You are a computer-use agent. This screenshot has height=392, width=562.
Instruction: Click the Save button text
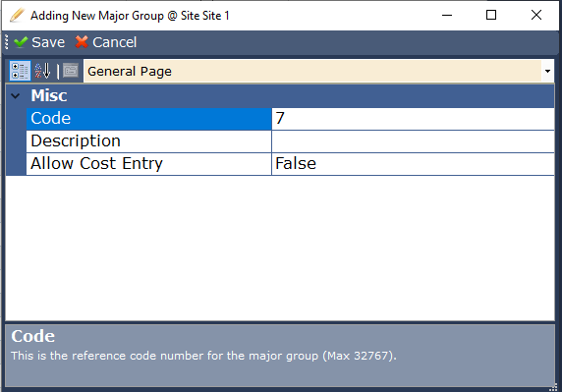[x=48, y=42]
